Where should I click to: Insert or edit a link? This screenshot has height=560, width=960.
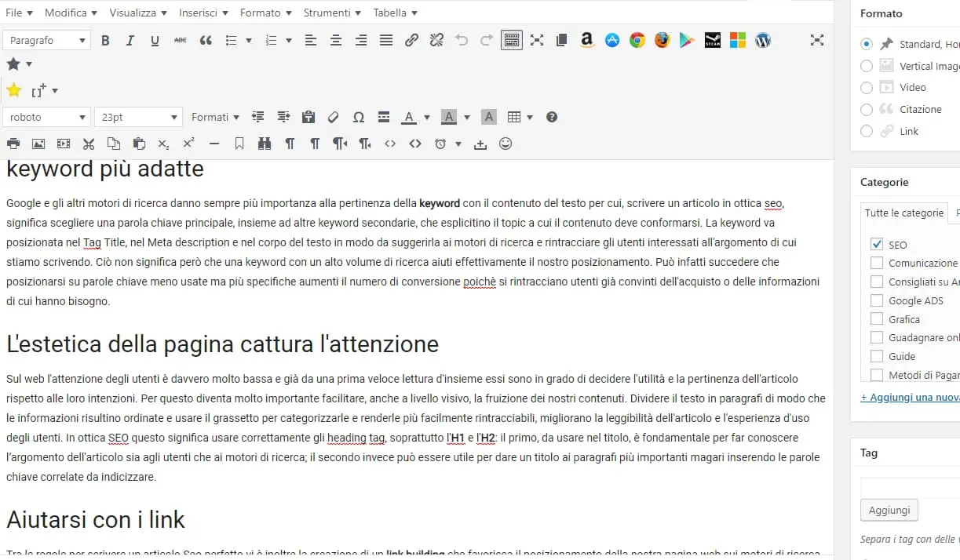coord(411,40)
